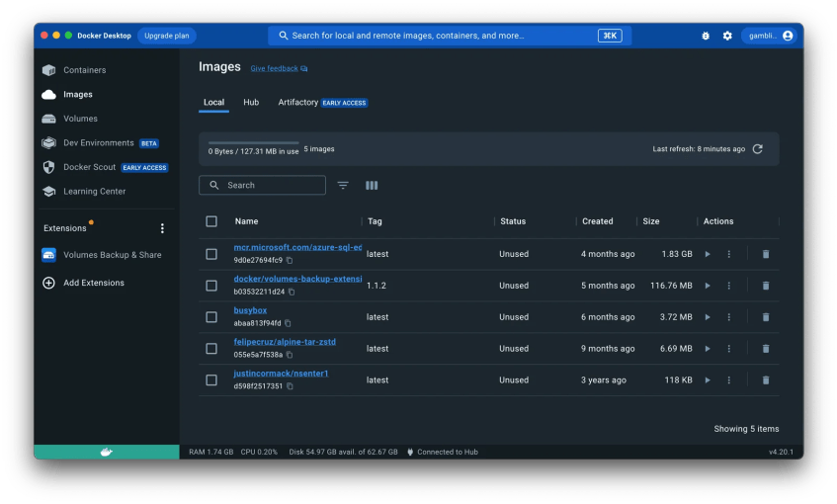Sort images by Size column
This screenshot has width=837, height=504.
650,221
